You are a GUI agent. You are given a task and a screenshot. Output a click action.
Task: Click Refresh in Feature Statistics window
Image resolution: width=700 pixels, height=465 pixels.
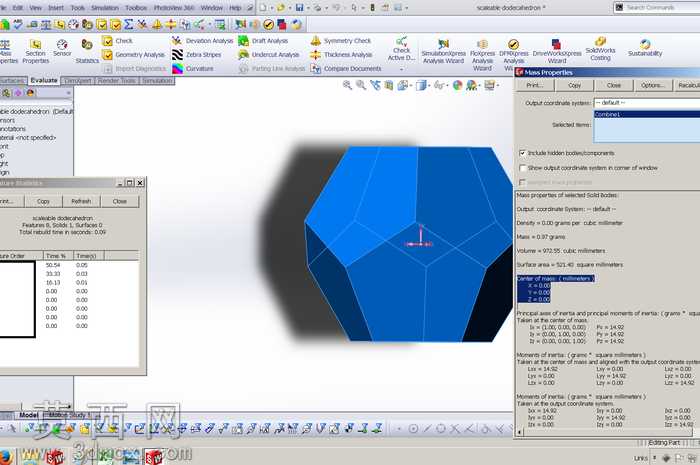tap(81, 201)
